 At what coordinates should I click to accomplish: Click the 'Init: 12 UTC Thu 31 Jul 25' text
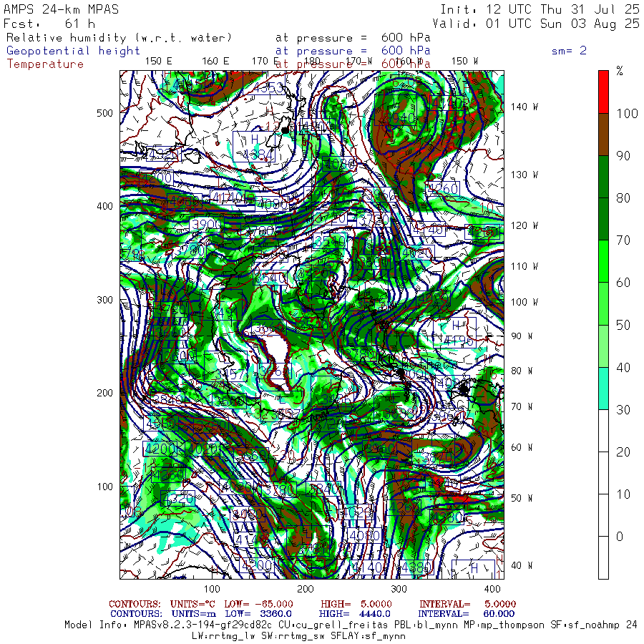pos(540,9)
